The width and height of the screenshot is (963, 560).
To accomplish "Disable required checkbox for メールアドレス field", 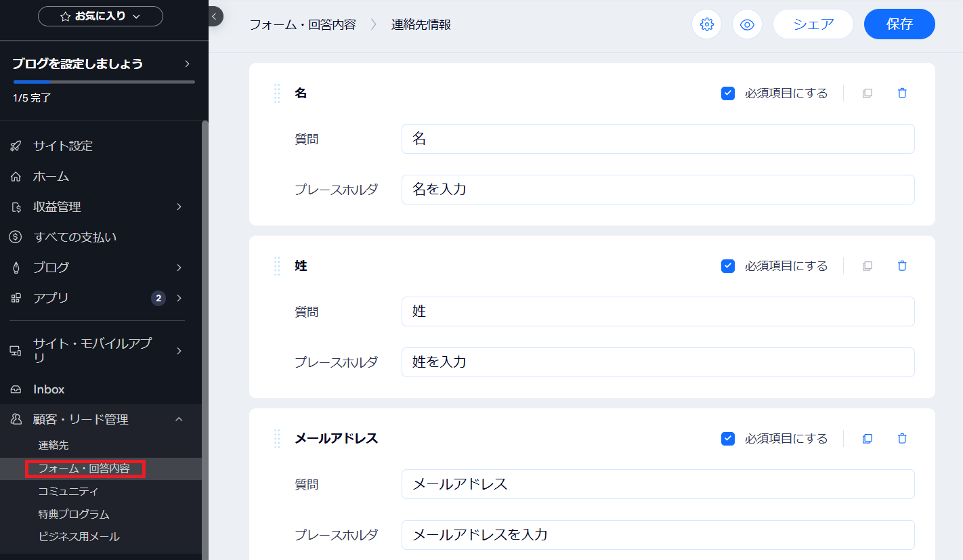I will coord(728,439).
